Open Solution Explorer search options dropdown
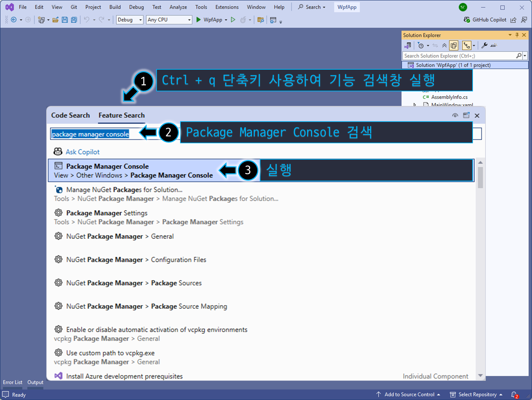This screenshot has height=400, width=532. pyautogui.click(x=525, y=56)
